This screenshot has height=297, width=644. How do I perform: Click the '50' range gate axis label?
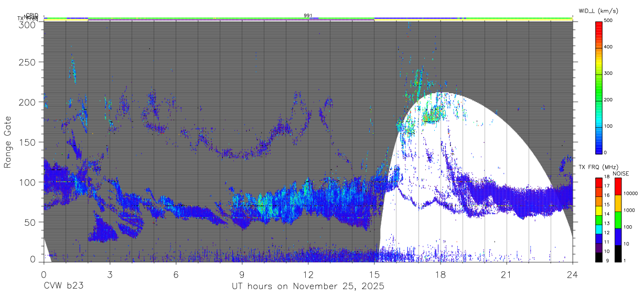30,222
